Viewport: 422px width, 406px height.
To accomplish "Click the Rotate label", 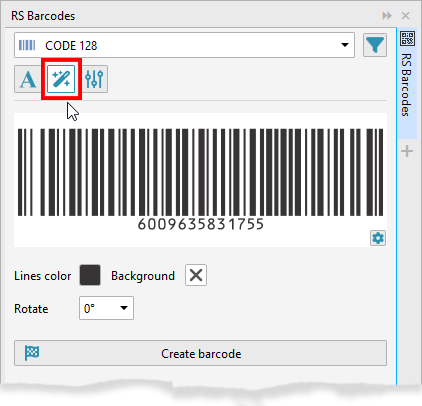I will tap(31, 309).
